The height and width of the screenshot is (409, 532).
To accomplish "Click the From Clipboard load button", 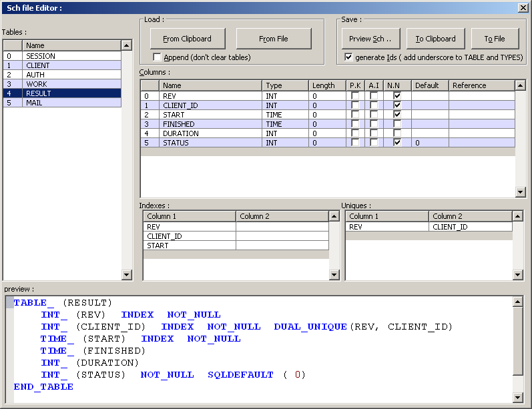I will (x=187, y=39).
